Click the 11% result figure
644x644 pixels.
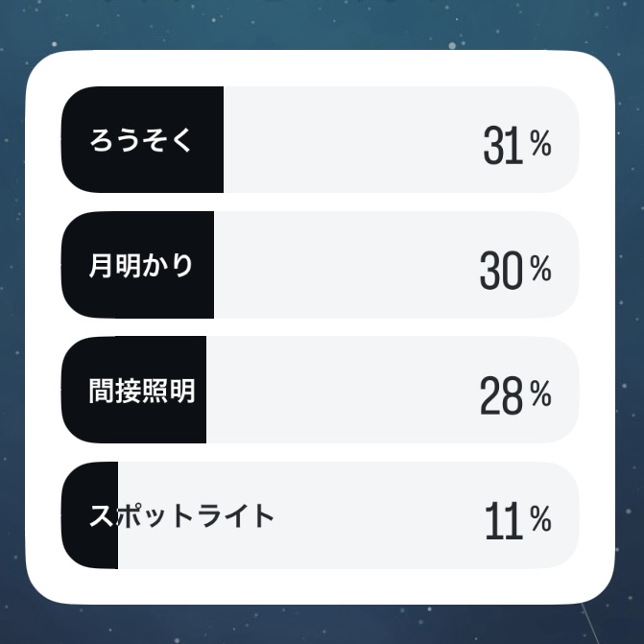tap(518, 520)
